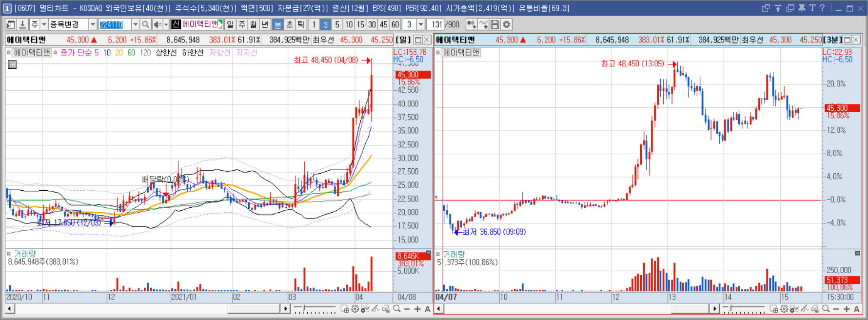Click the minus zoom-out icon under left chart
Viewport: 868px width, 320px height.
407,309
